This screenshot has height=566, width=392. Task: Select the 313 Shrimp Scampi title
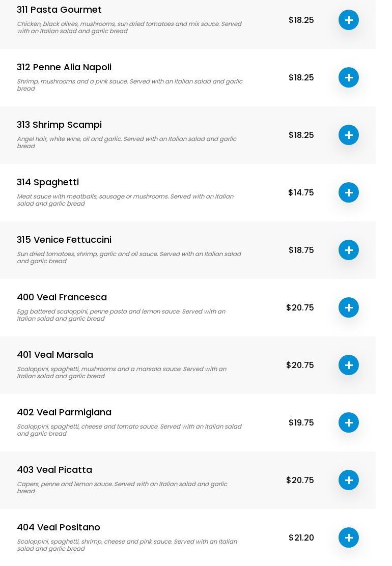click(x=59, y=125)
